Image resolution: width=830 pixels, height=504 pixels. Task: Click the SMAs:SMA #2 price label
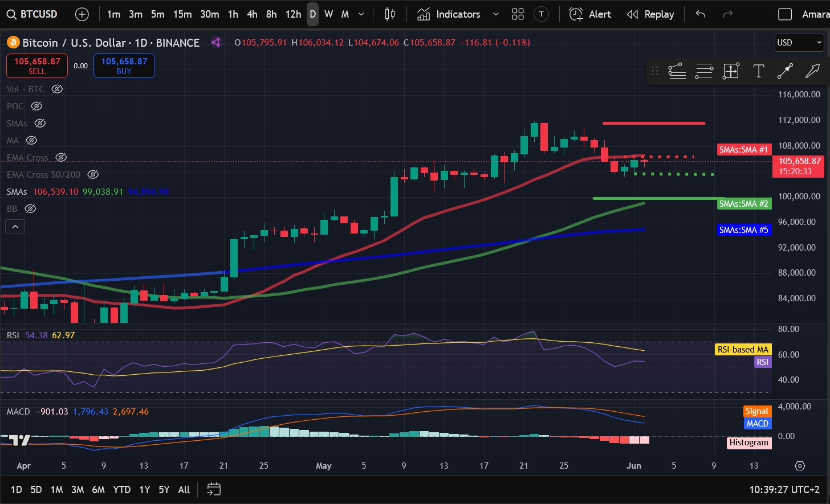(744, 204)
